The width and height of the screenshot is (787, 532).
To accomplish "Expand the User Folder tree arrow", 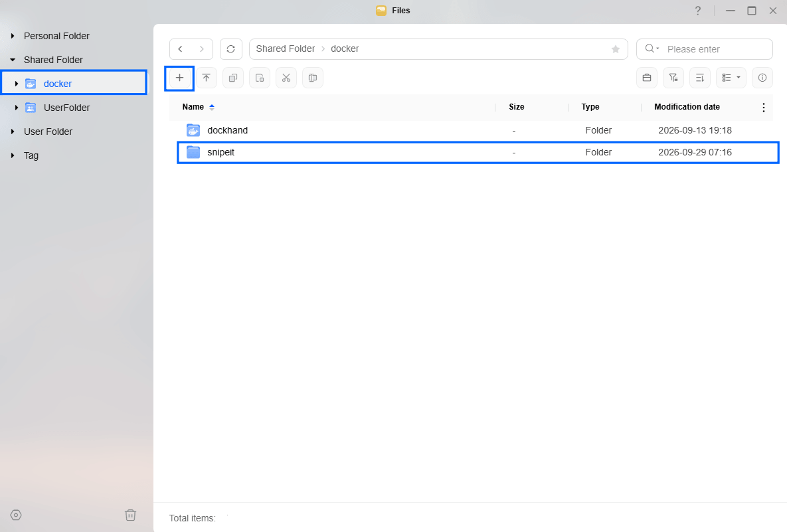I will tap(13, 132).
